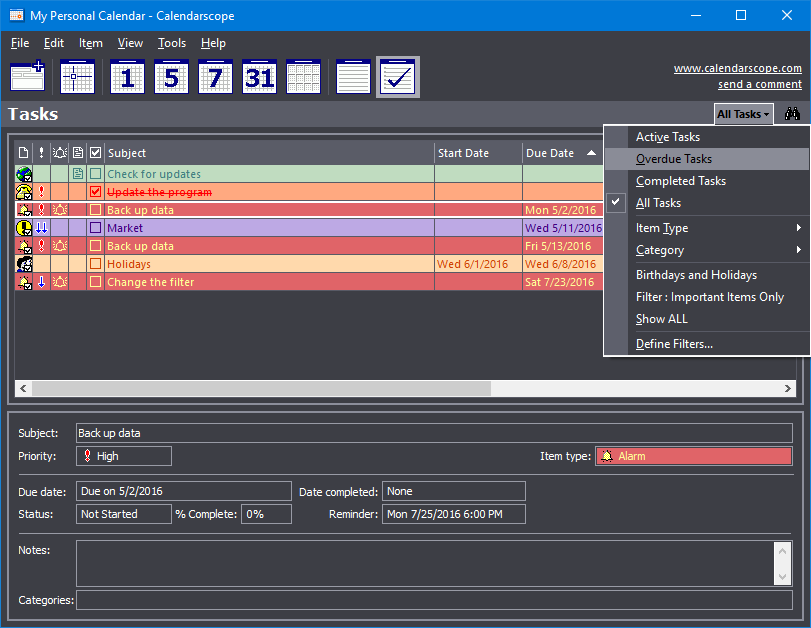The height and width of the screenshot is (628, 811).
Task: Open the Year view calendar grid icon
Action: point(303,77)
